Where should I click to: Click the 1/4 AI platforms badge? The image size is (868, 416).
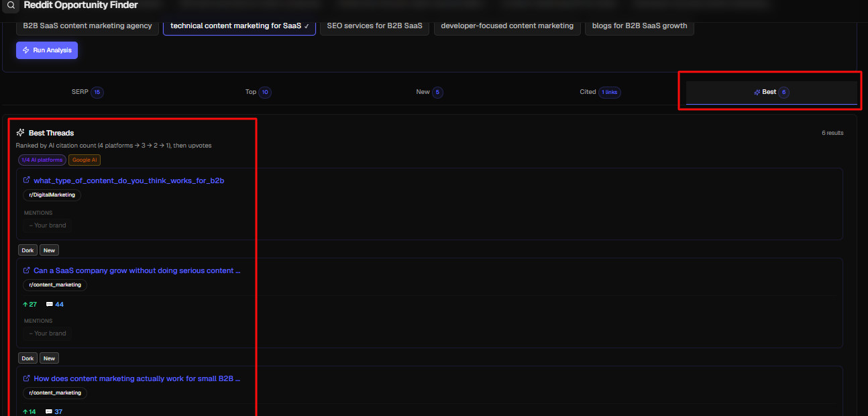42,160
